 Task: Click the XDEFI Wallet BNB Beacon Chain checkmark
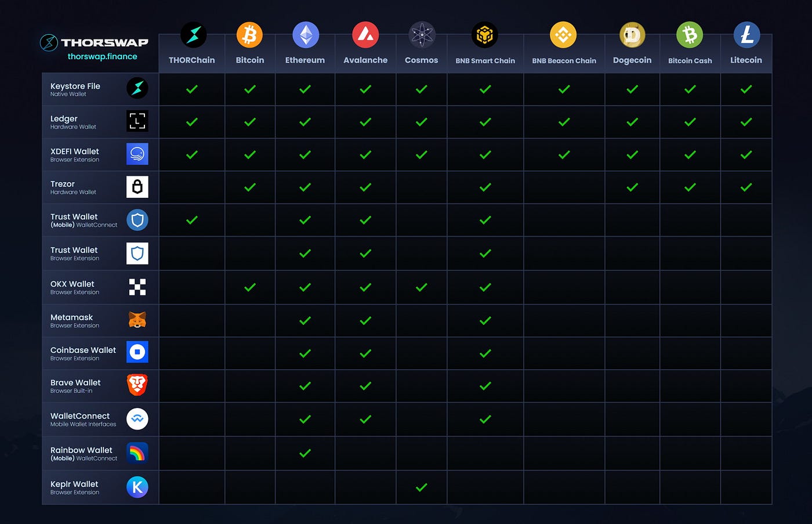tap(564, 154)
